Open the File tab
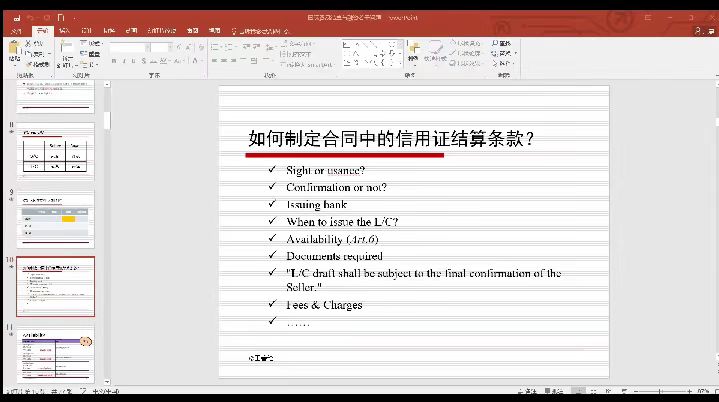Viewport: 719px width, 402px height. pyautogui.click(x=15, y=32)
